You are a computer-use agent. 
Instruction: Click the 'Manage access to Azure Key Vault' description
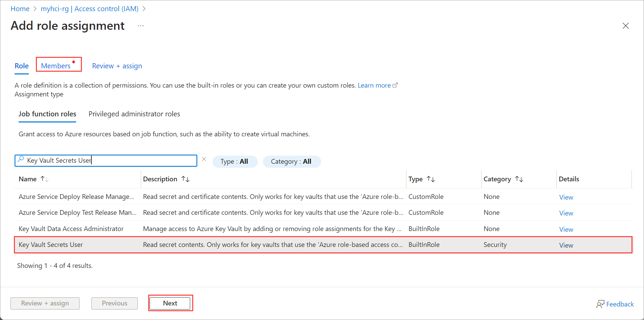(x=272, y=229)
